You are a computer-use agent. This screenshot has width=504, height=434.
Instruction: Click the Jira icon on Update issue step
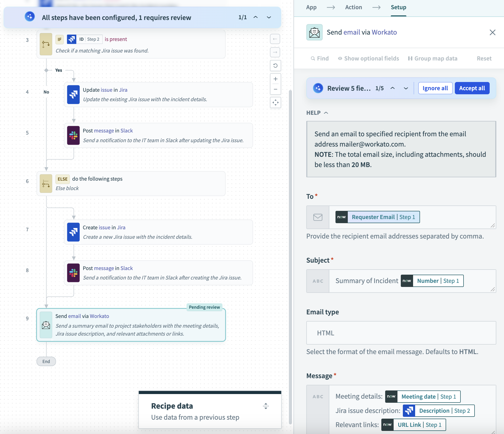pos(73,95)
